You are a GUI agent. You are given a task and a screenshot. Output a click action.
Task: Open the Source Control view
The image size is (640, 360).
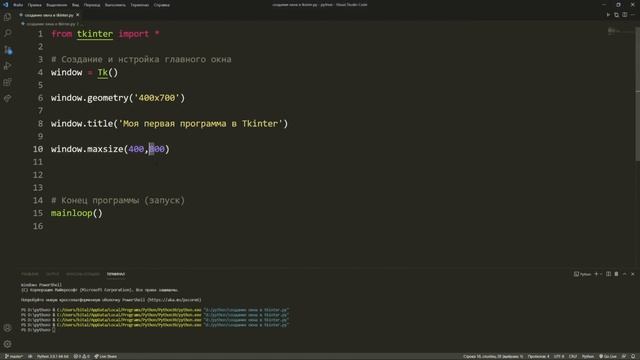(7, 50)
